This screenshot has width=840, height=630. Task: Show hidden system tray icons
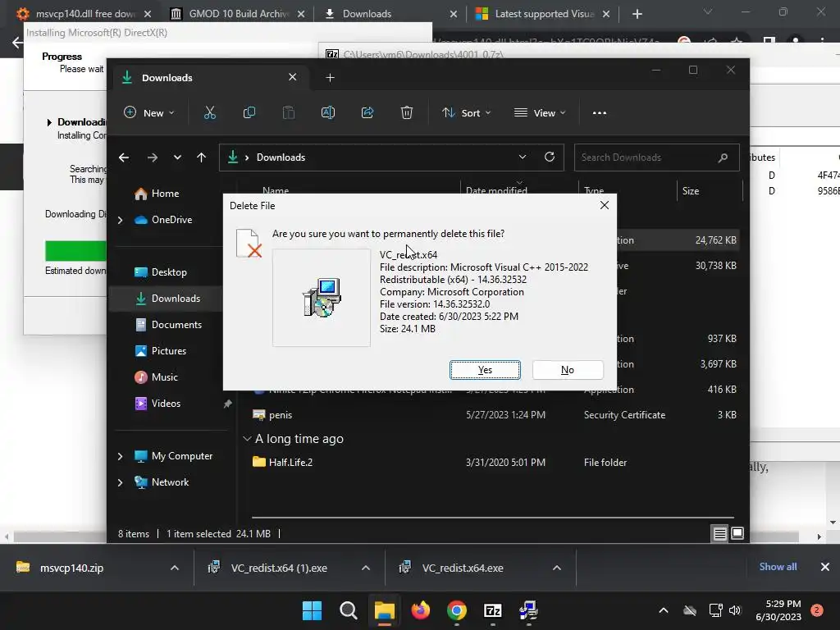(x=663, y=610)
